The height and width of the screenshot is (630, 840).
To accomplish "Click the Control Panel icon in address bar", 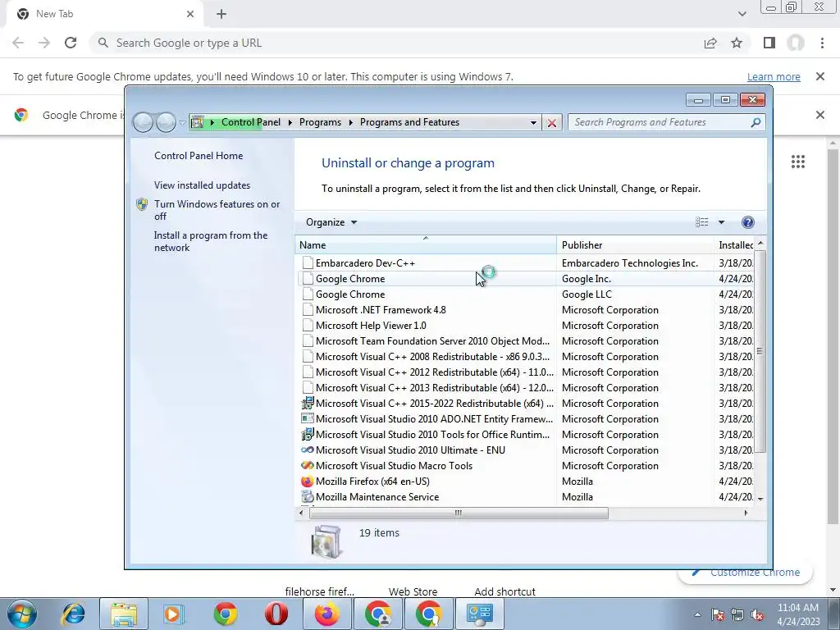I will 197,122.
